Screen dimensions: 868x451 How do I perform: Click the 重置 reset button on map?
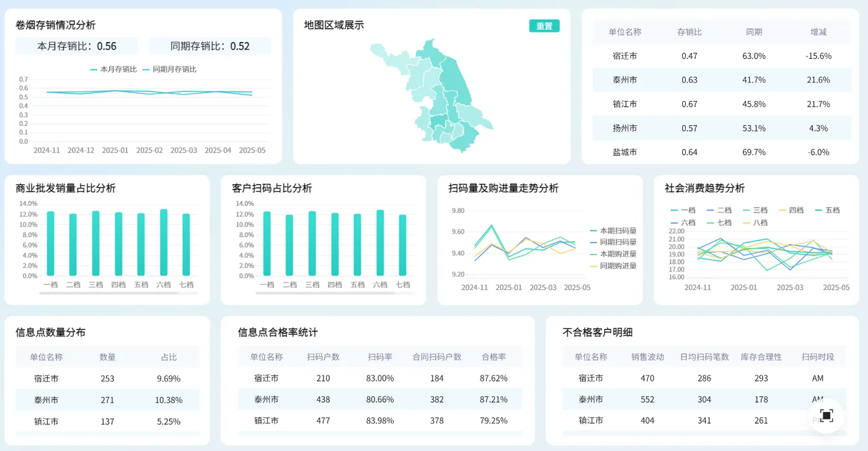[544, 26]
